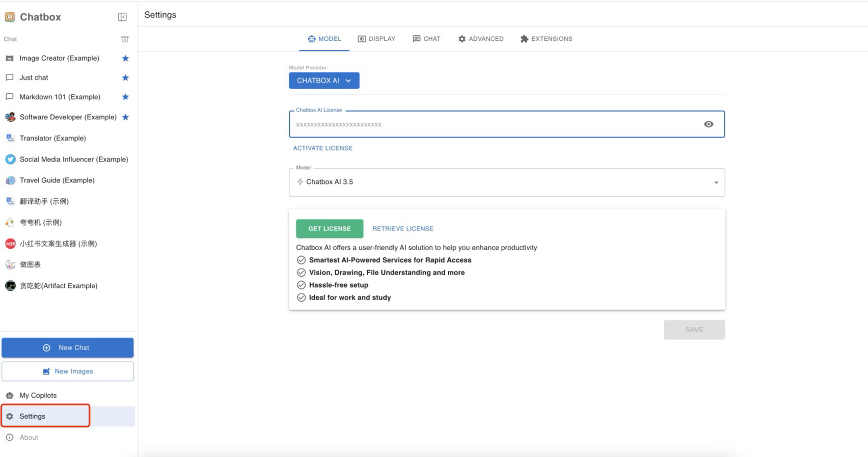Unstar the Just chat conversation
Viewport: 868px width, 457px height.
click(125, 77)
